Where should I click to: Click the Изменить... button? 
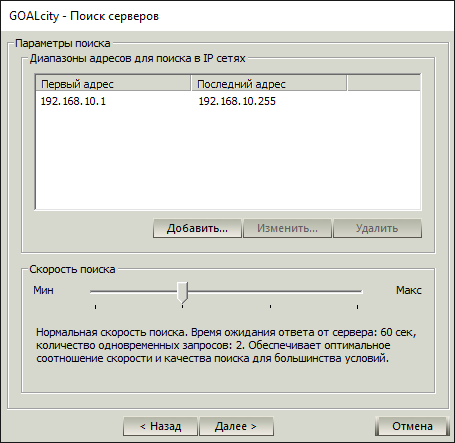tap(287, 228)
